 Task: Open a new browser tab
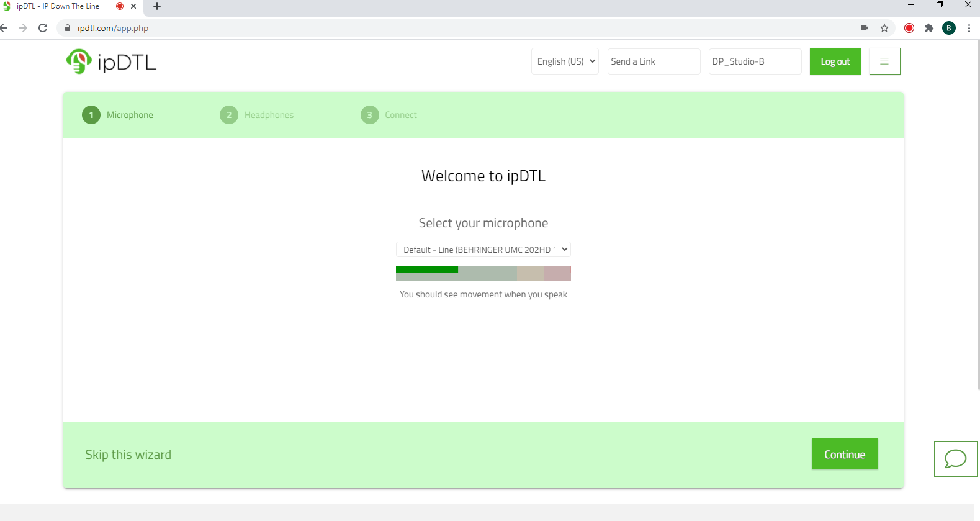157,6
